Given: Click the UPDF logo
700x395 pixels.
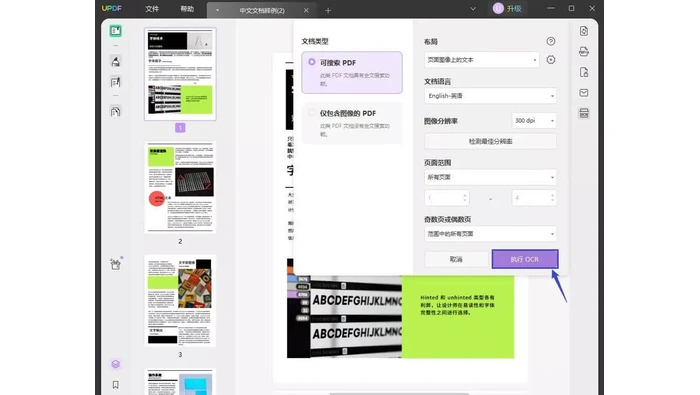Looking at the screenshot, I should (111, 8).
